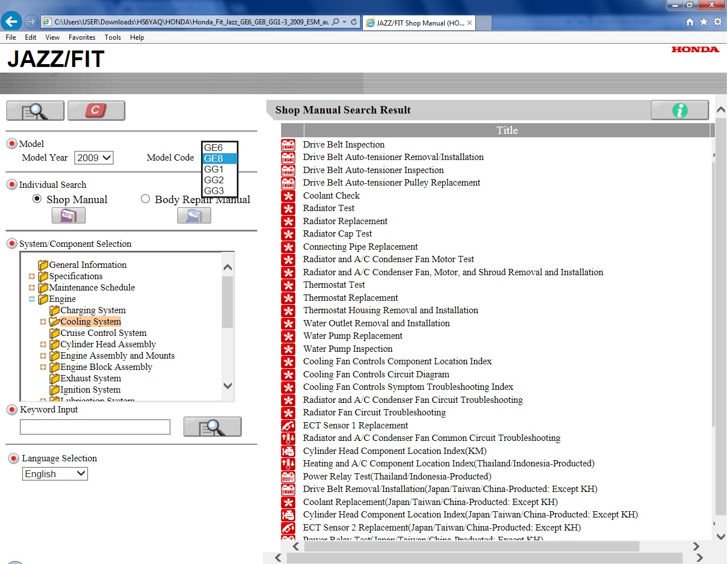
Task: Select the Shop Manual radio button
Action: pyautogui.click(x=37, y=199)
